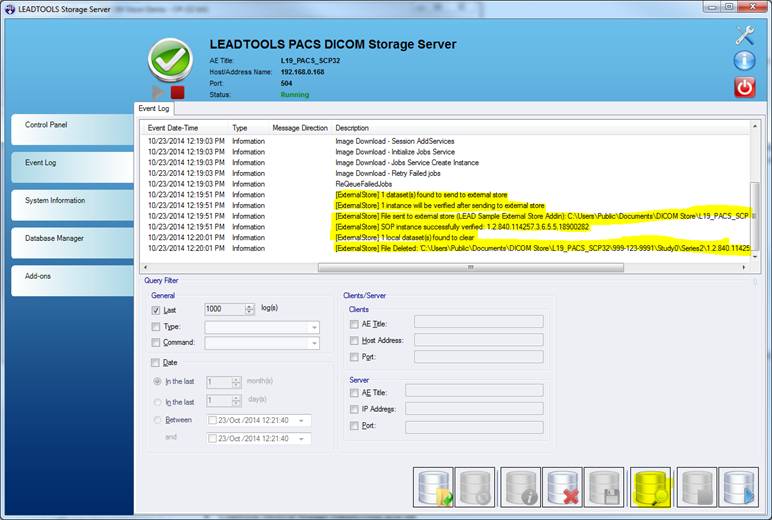The width and height of the screenshot is (772, 520).
Task: Click the Clients Port text field
Action: coord(479,357)
